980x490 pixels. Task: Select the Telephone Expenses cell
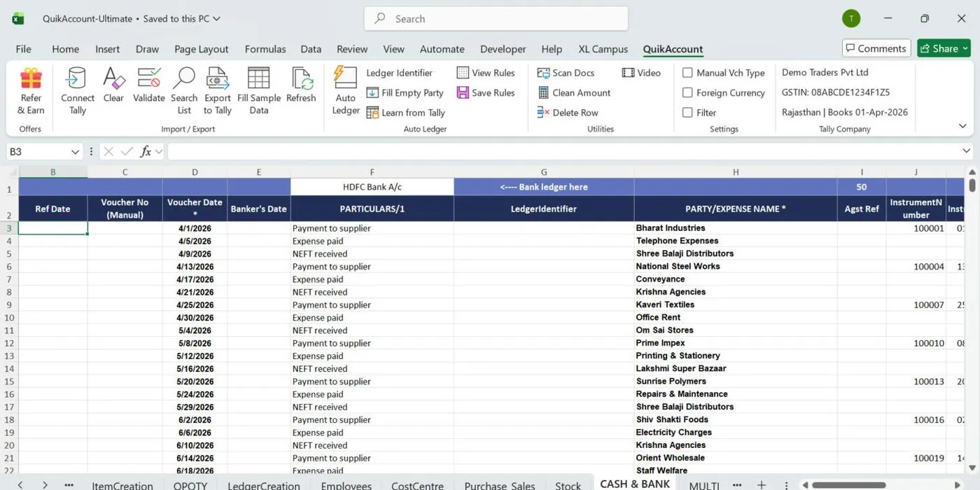(x=736, y=241)
